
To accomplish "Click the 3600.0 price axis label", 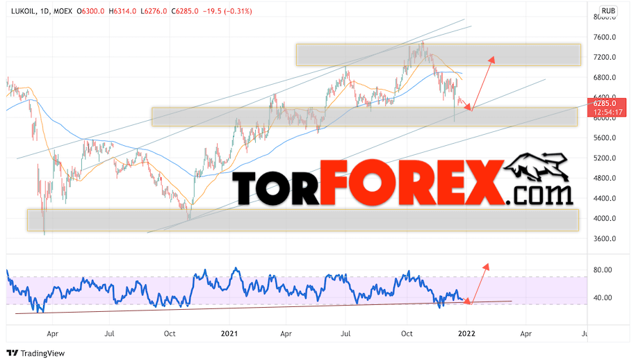I will point(604,238).
